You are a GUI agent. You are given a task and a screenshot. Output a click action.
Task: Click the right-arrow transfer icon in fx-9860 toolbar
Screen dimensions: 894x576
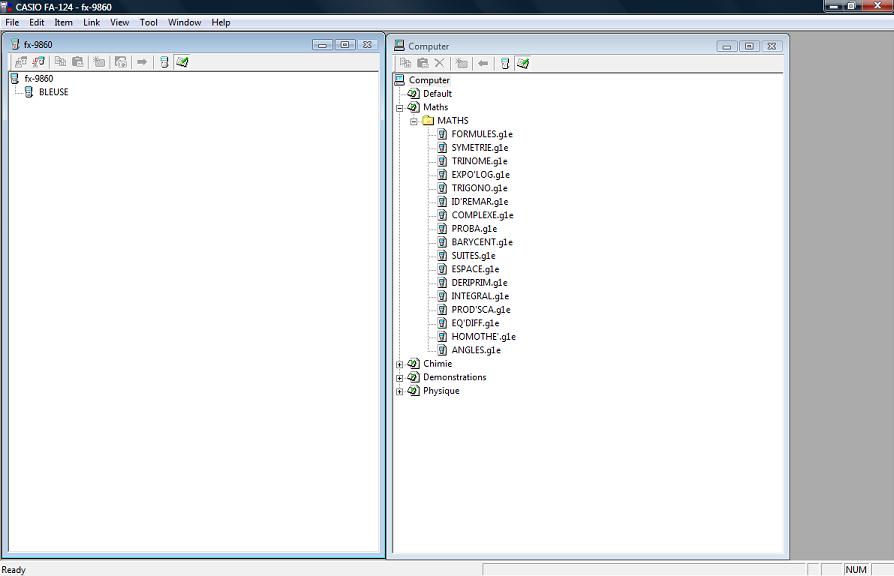point(142,62)
